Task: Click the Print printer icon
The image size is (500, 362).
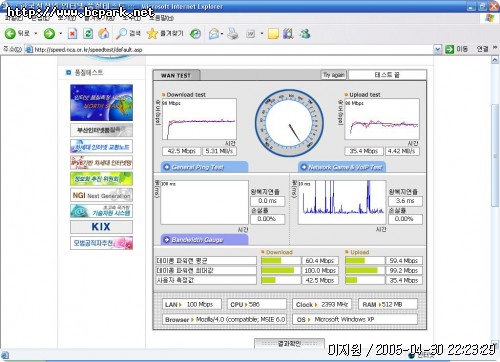Action: click(233, 33)
